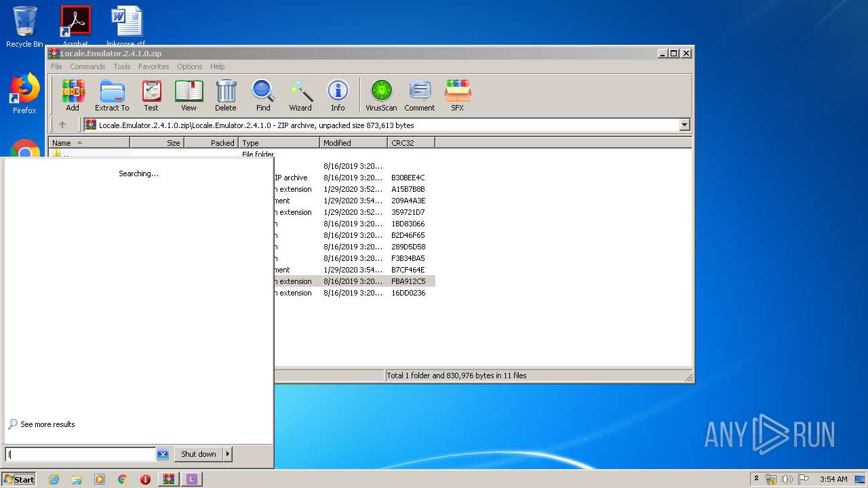Select the row with CRC32 B30BEE4C
The image size is (868, 488).
[355, 178]
